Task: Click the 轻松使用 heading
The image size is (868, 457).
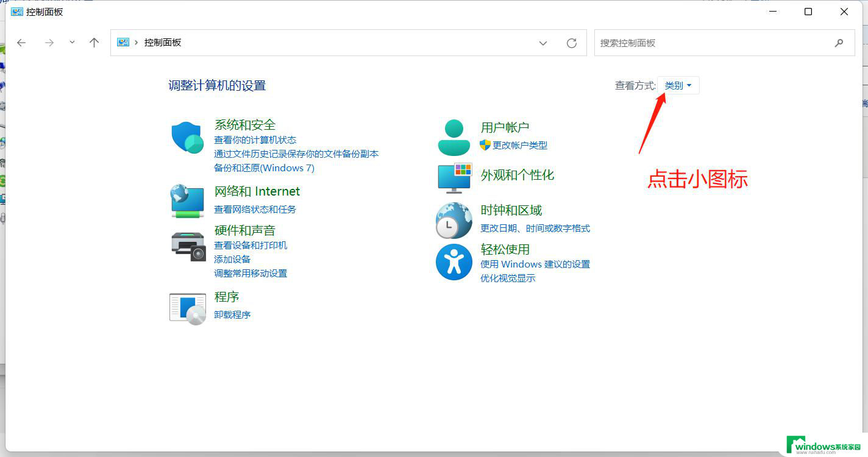Action: coord(505,249)
